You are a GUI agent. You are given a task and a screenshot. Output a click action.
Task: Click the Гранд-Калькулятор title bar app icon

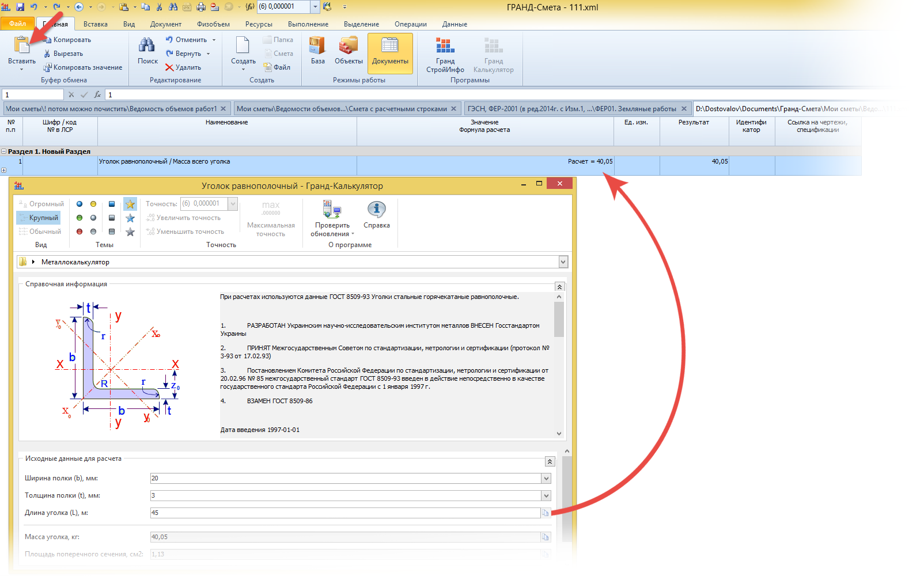point(19,185)
